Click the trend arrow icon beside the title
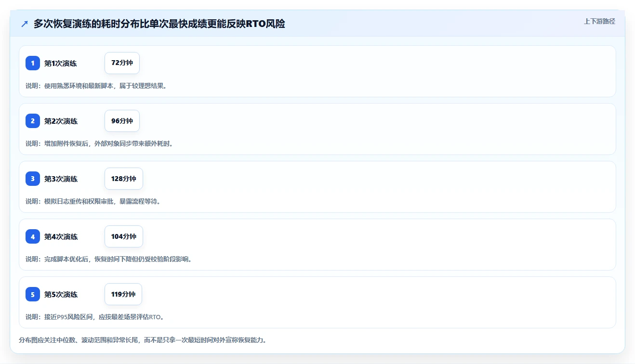 [x=25, y=24]
